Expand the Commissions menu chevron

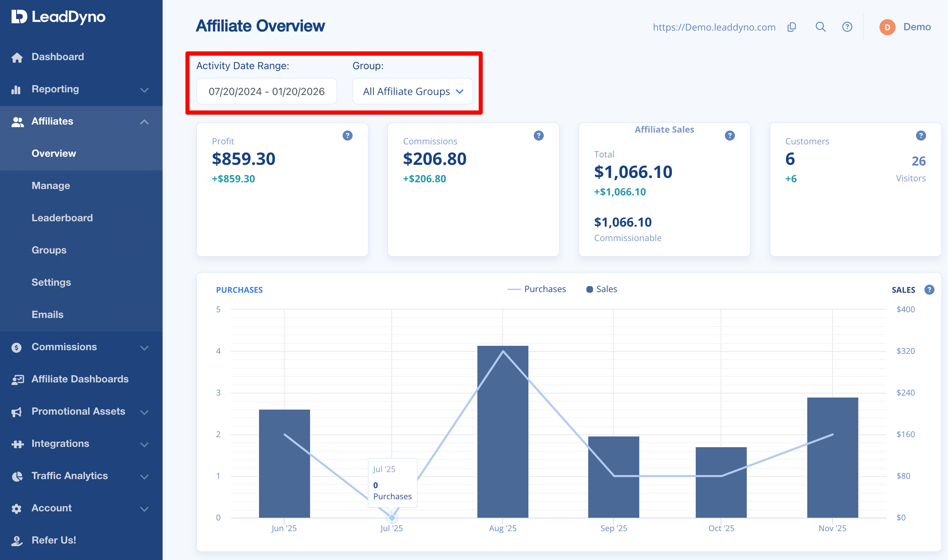[144, 347]
